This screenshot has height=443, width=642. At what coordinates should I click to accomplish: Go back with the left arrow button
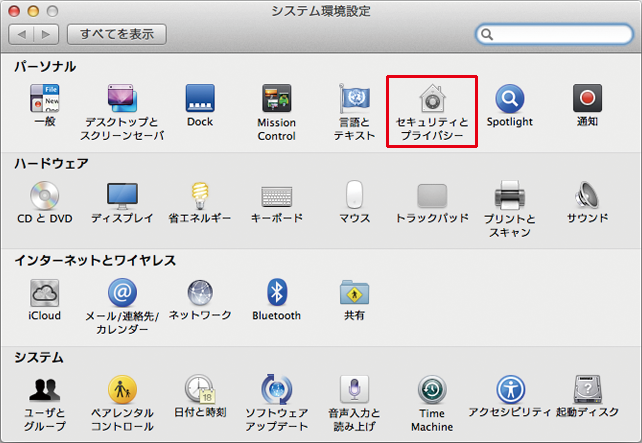(21, 34)
